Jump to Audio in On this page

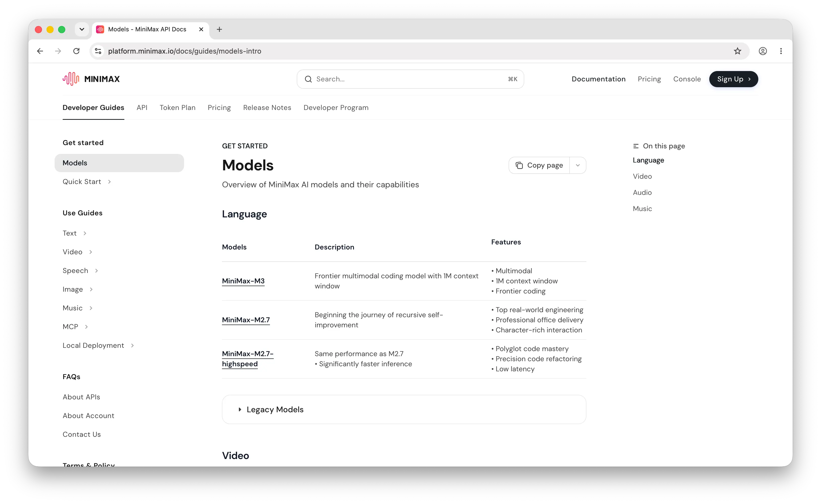642,193
